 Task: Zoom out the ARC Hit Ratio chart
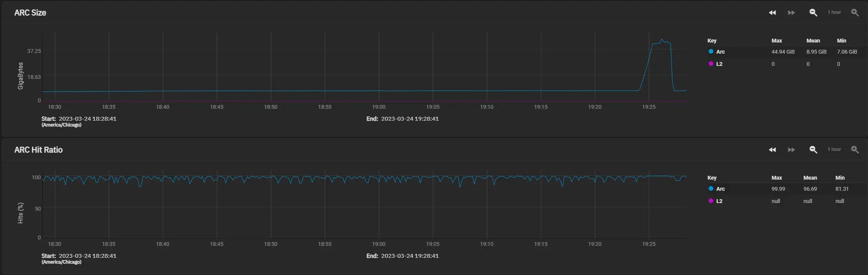pyautogui.click(x=813, y=150)
